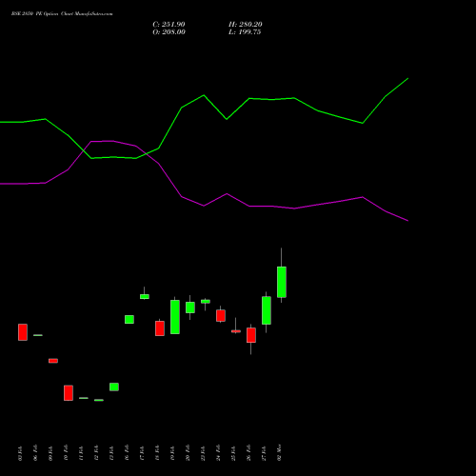Image resolution: width=476 pixels, height=476 pixels.
Task: Click the 26 Feb date label
Action: [x=248, y=453]
